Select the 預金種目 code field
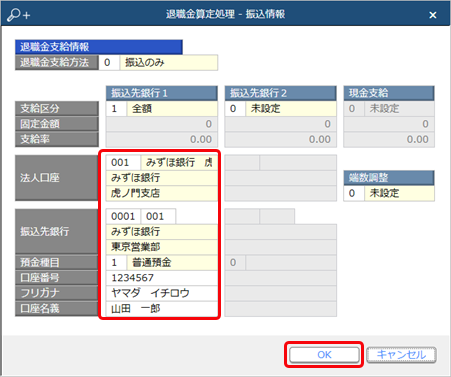Viewport: 451px width, 377px height. (116, 263)
